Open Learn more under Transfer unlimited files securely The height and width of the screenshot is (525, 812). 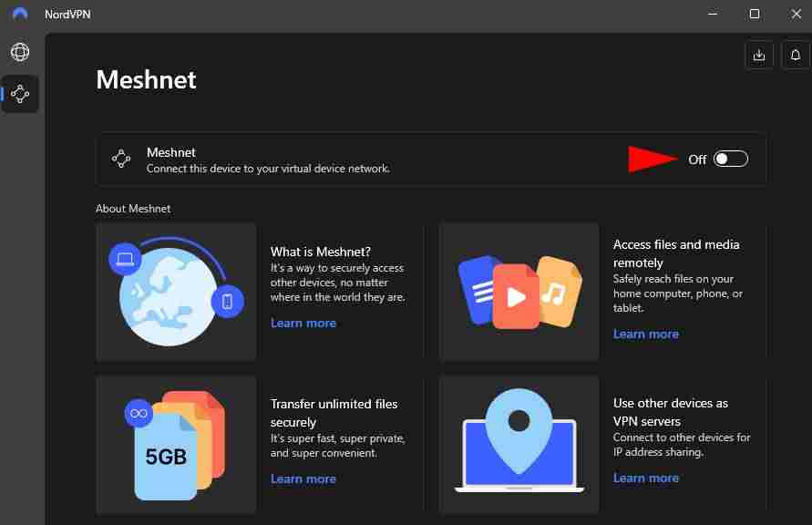click(x=303, y=479)
